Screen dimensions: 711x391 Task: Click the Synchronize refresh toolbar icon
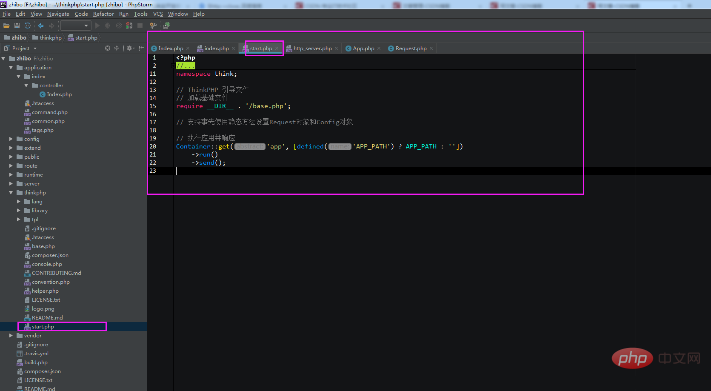tap(28, 26)
